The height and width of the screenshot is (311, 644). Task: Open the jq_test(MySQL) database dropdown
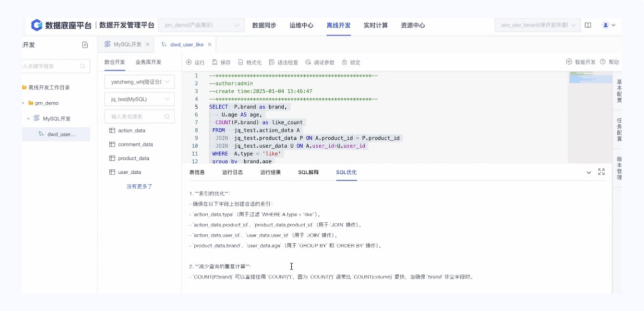click(x=139, y=99)
